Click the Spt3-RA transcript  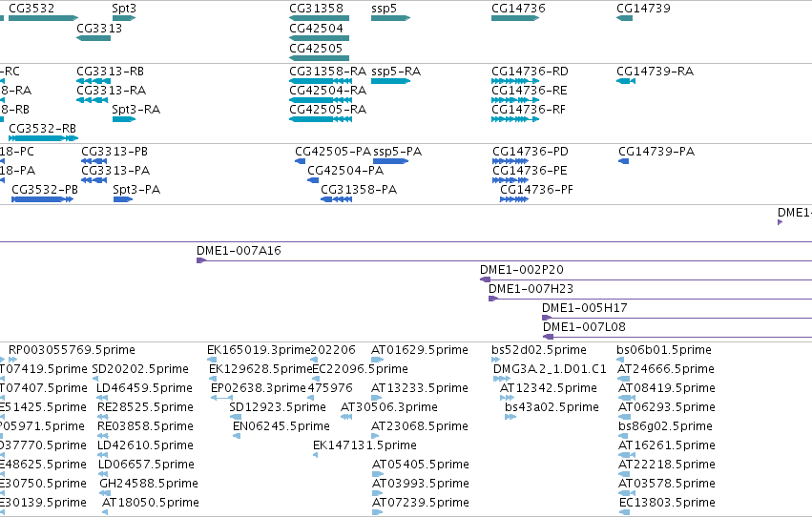pyautogui.click(x=124, y=119)
